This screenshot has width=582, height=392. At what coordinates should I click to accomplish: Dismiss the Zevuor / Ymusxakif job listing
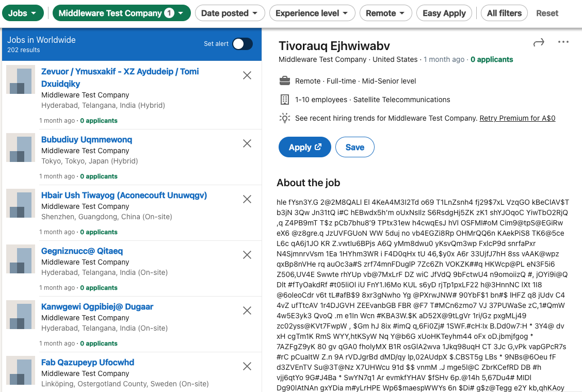(247, 75)
